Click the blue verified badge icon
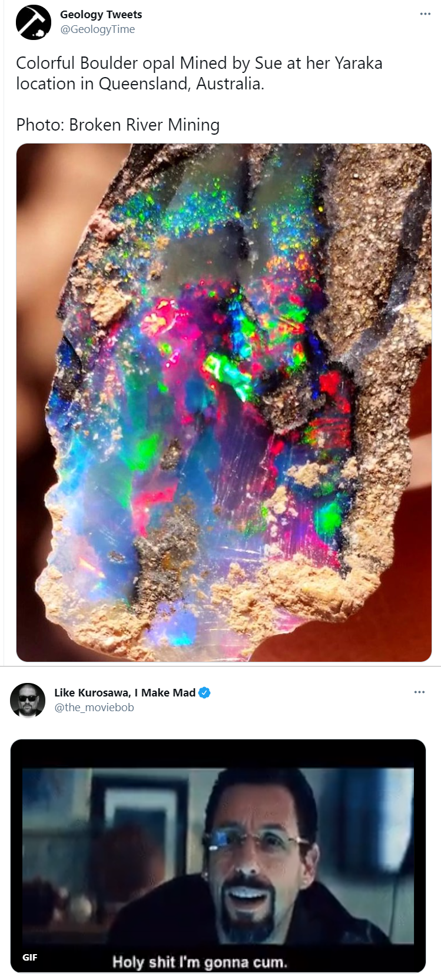Image resolution: width=441 pixels, height=980 pixels. pyautogui.click(x=204, y=692)
